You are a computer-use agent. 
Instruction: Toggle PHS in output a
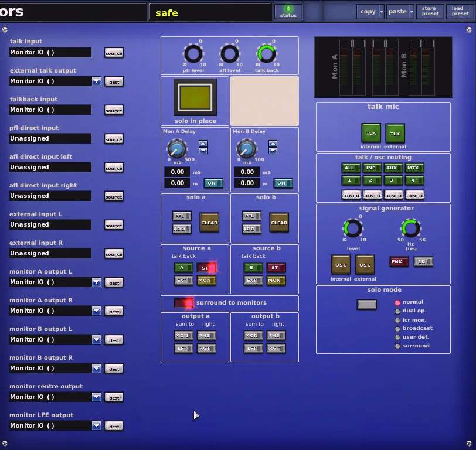206,336
